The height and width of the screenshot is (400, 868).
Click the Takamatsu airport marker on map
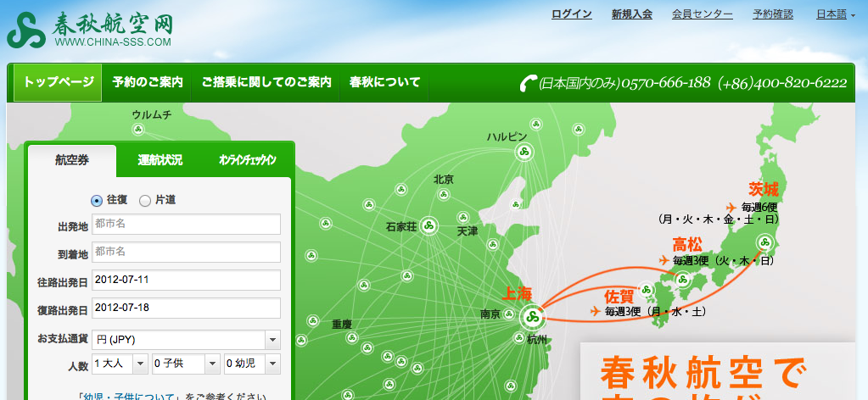(682, 280)
